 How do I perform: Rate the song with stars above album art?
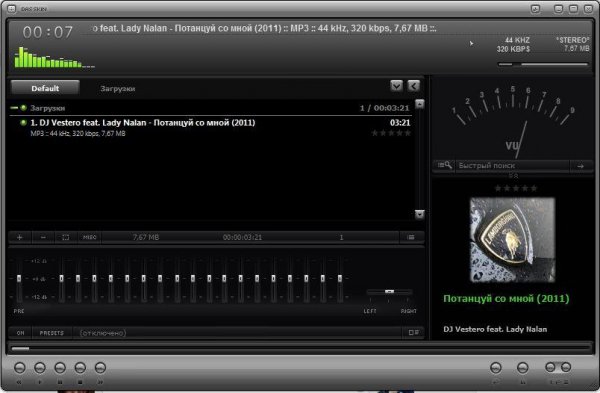point(516,188)
